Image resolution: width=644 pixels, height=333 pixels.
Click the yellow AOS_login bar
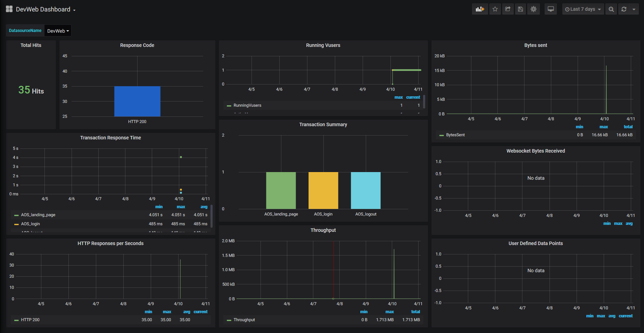323,190
